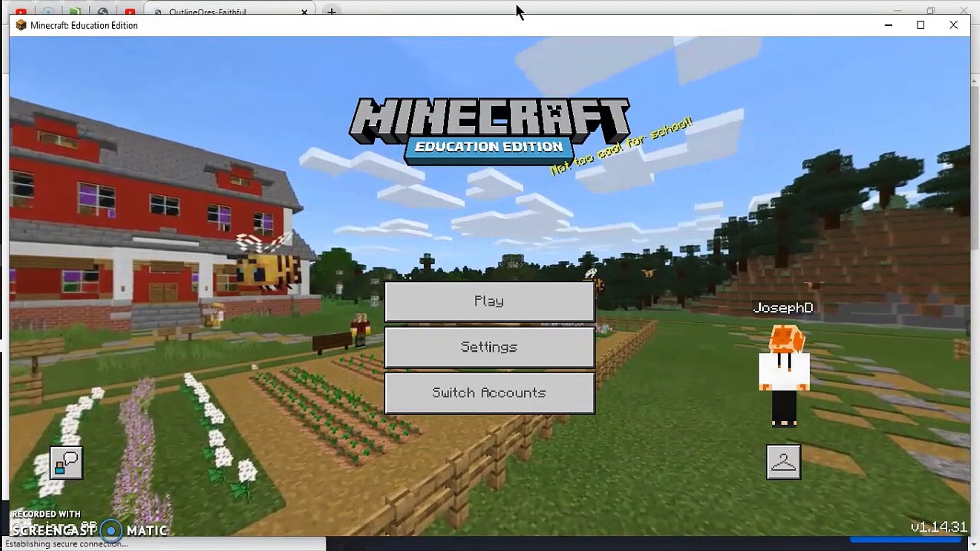
Task: Click the Play button
Action: pos(489,302)
